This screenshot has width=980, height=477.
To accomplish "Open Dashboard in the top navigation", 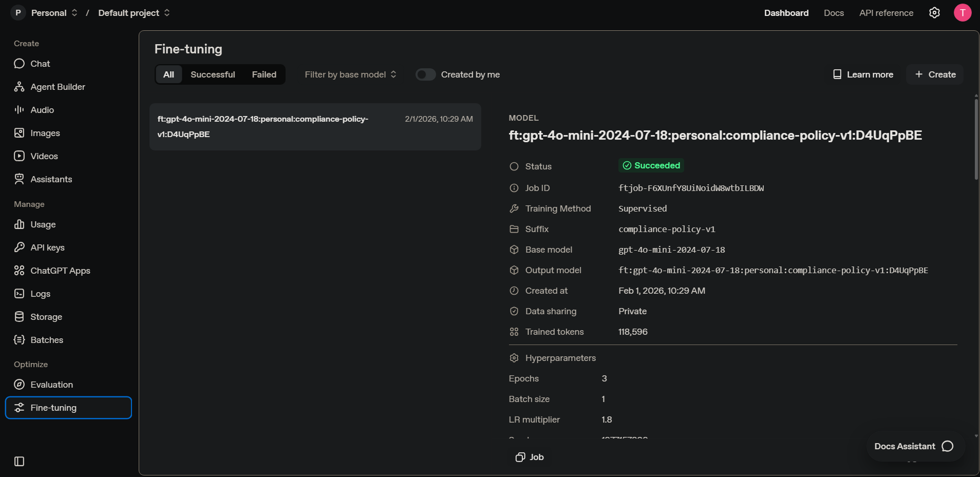I will [x=786, y=13].
